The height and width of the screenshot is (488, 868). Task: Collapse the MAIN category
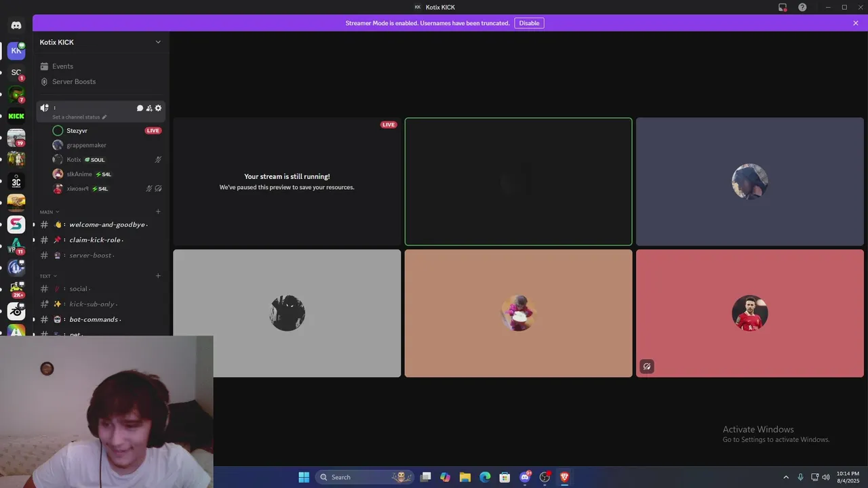(49, 212)
